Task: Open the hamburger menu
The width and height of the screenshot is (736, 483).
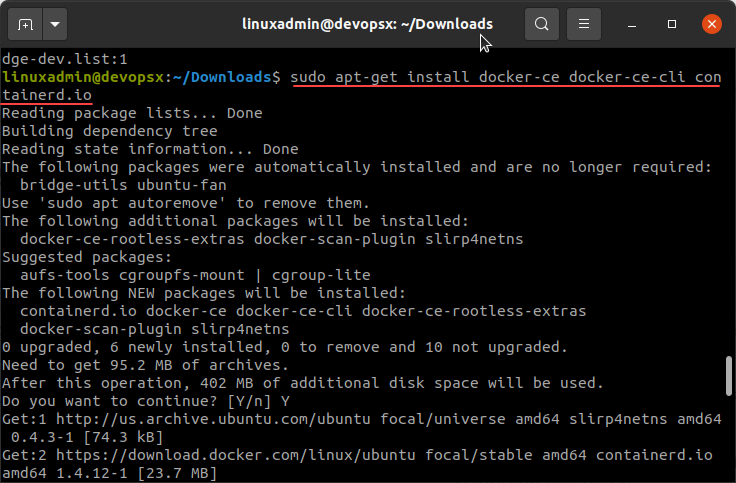Action: tap(584, 24)
